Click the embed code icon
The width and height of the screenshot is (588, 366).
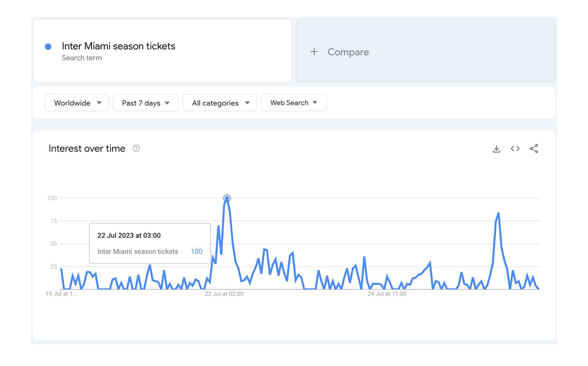(515, 149)
